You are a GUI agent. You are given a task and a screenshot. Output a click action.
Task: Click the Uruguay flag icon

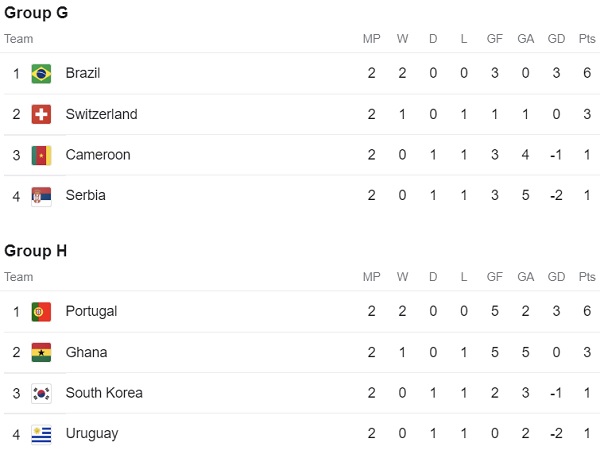41,434
